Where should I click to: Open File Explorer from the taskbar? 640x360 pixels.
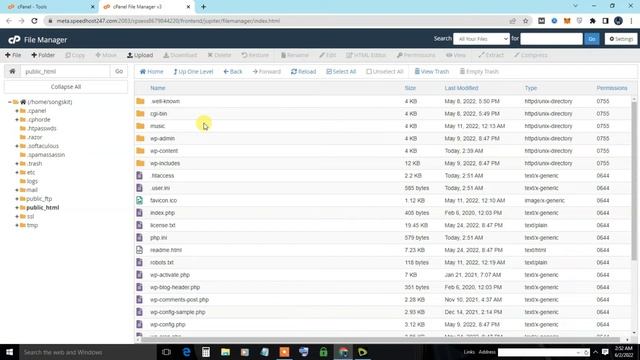click(225, 352)
